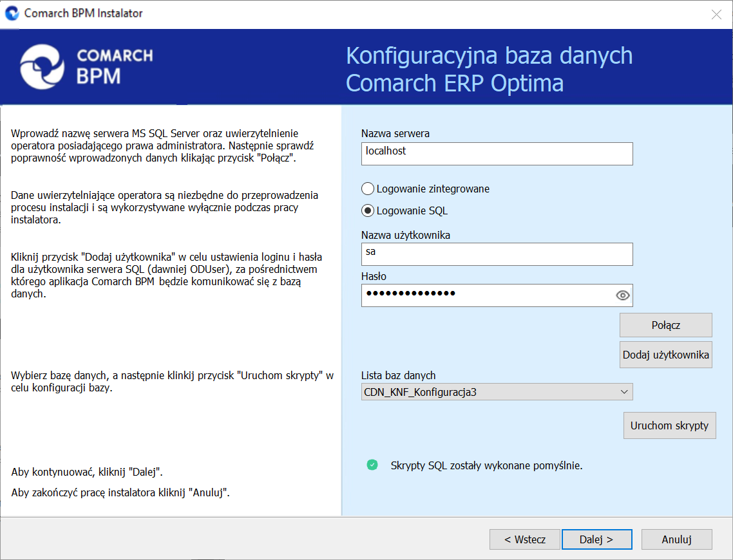This screenshot has width=733, height=560.
Task: Close the installer window
Action: 716,14
